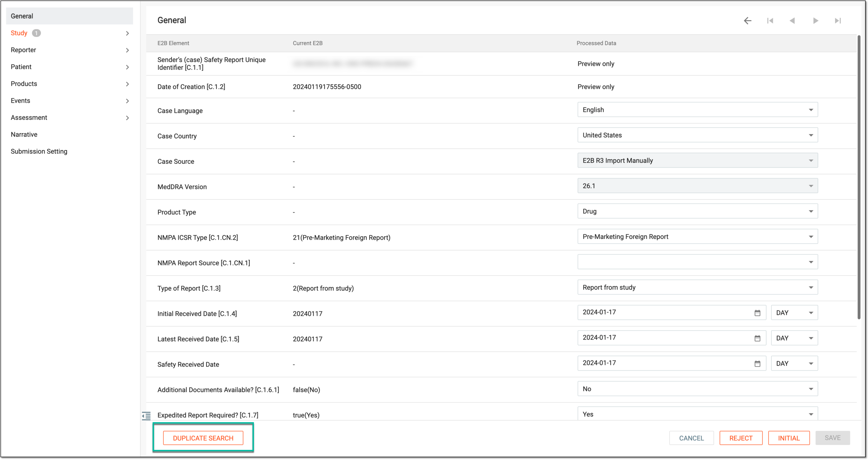Open DAY precision dropdown for Initial Received Date
This screenshot has height=460, width=868.
coord(794,313)
